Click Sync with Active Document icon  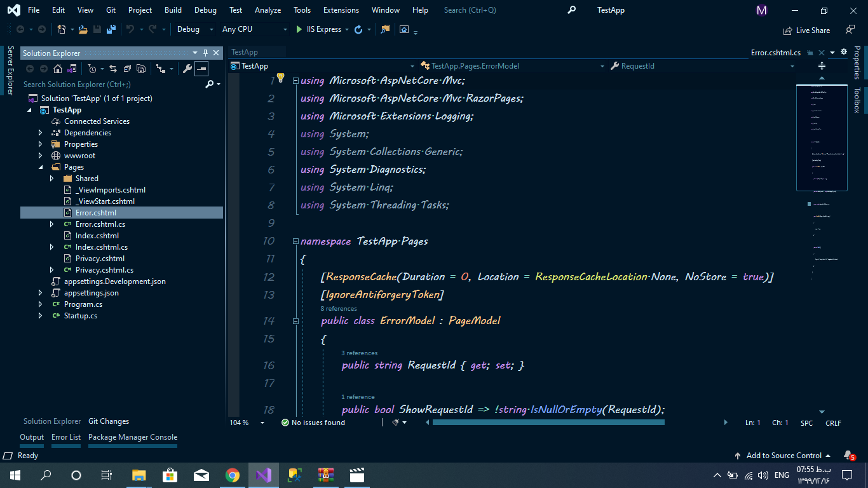click(113, 69)
